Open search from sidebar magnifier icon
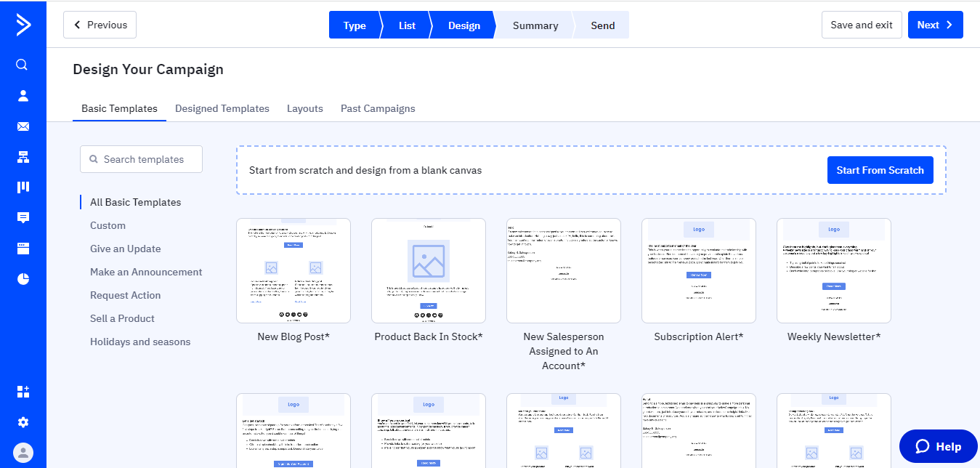 23,65
